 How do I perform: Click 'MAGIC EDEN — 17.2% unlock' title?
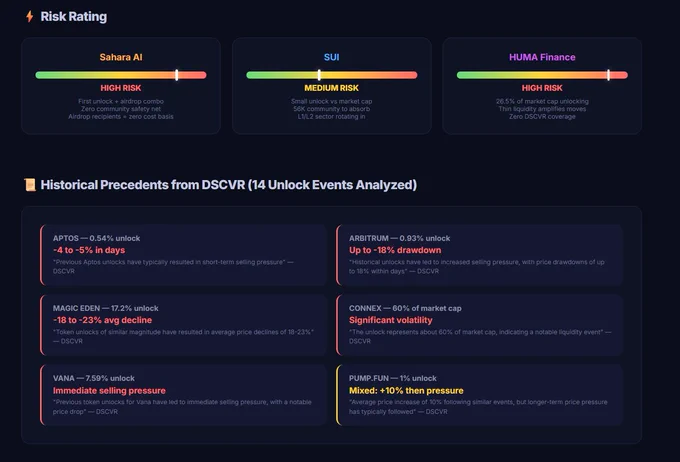point(105,308)
